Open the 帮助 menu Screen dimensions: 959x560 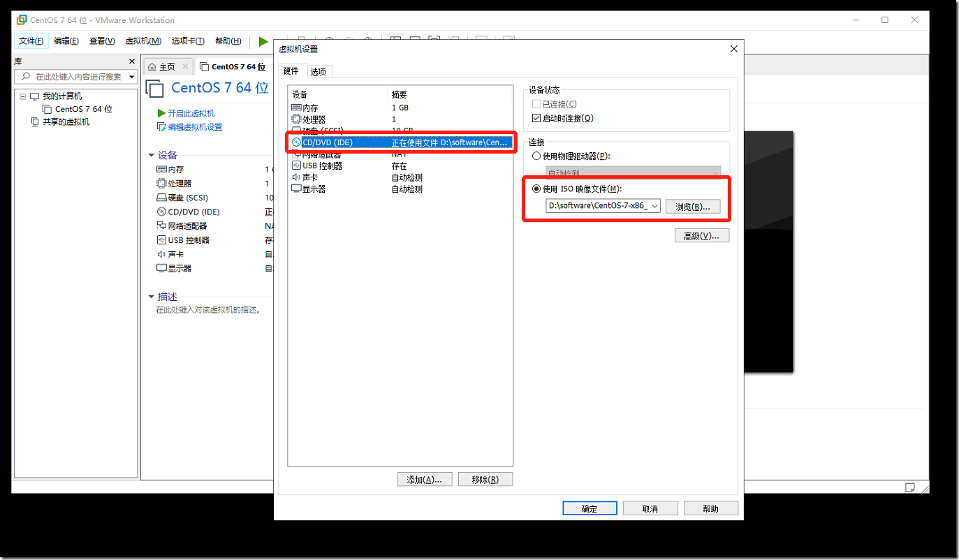(x=228, y=41)
